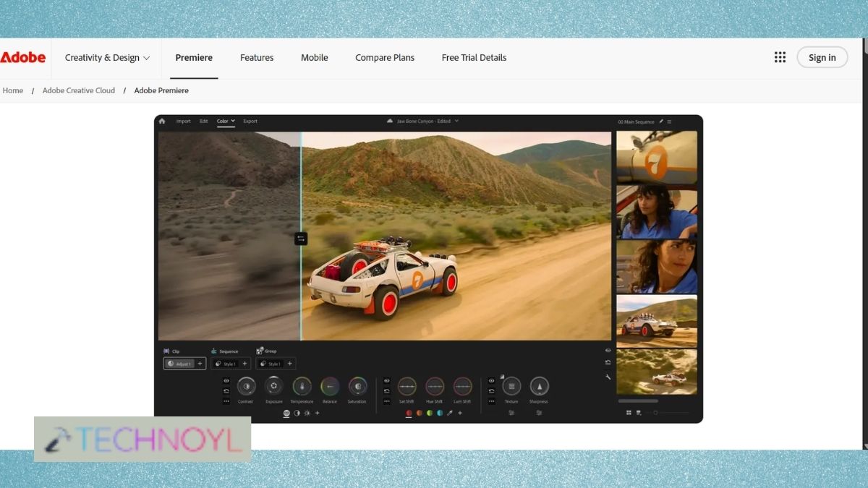Switch to the Edit workspace
Screen dimensions: 868x488
point(204,121)
